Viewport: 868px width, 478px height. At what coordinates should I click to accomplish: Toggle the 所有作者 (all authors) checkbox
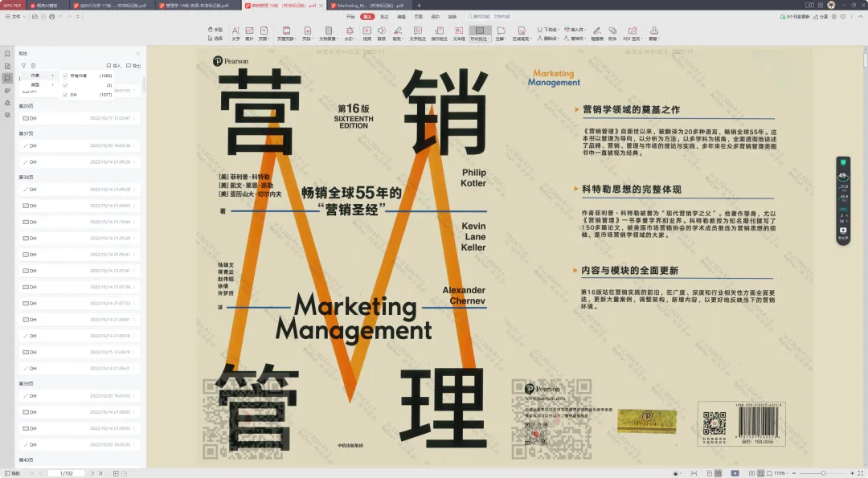[x=65, y=76]
